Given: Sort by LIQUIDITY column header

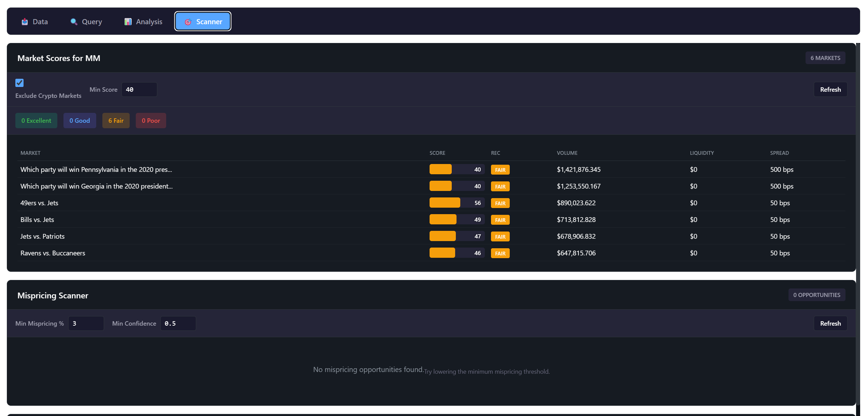Looking at the screenshot, I should coord(702,153).
